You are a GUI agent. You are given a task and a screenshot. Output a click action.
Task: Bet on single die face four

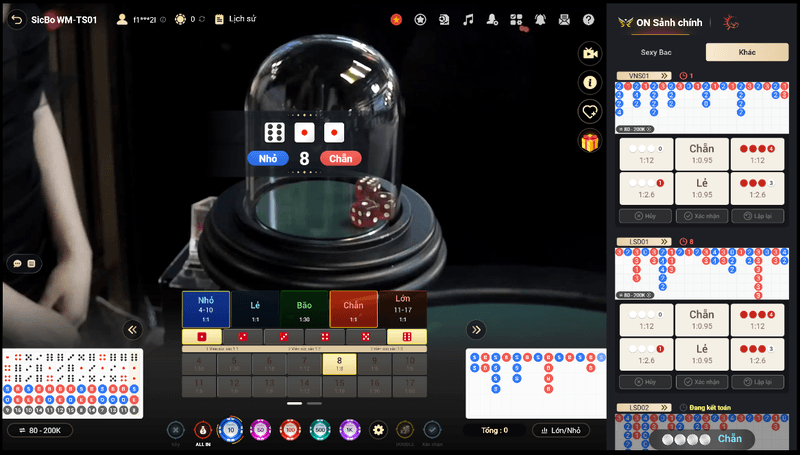(324, 337)
